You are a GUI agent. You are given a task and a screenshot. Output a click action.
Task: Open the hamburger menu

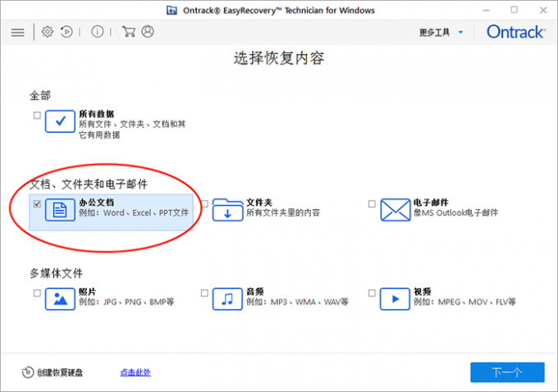[17, 32]
